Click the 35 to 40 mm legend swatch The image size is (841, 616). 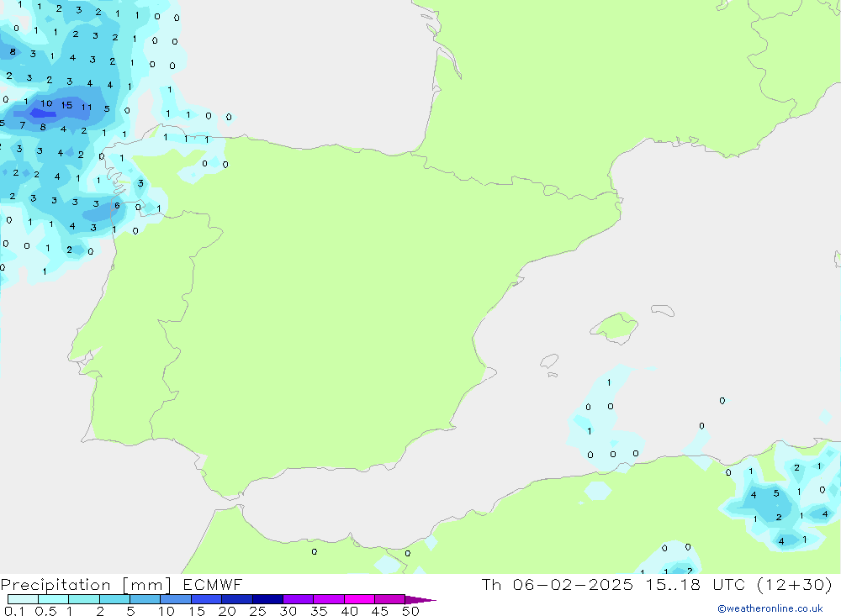pos(329,599)
